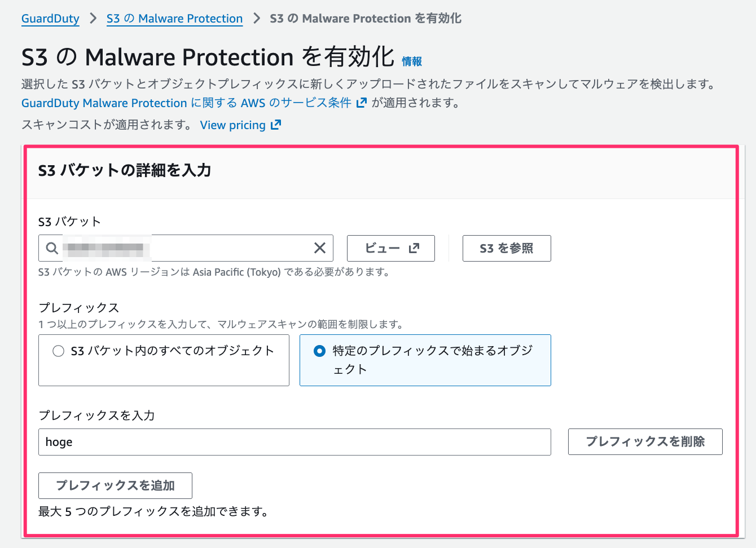Click the first breadcrumb chevron separator
Screen dimensions: 756x548
pyautogui.click(x=93, y=19)
